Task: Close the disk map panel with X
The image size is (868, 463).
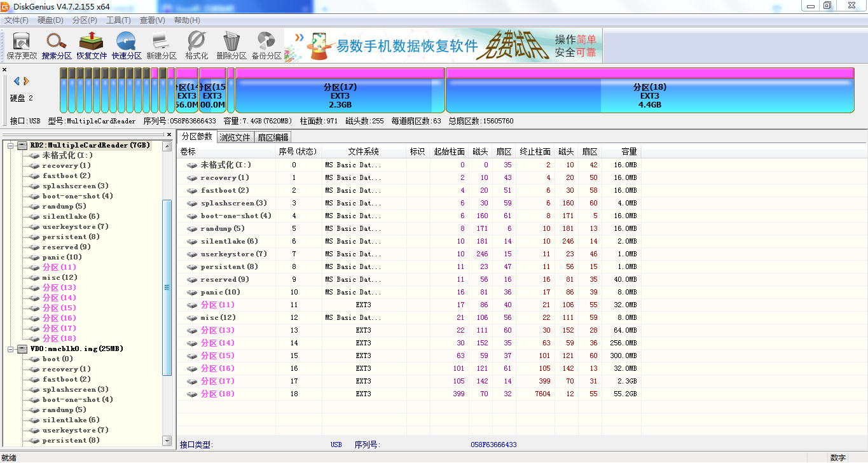Action: coord(4,69)
